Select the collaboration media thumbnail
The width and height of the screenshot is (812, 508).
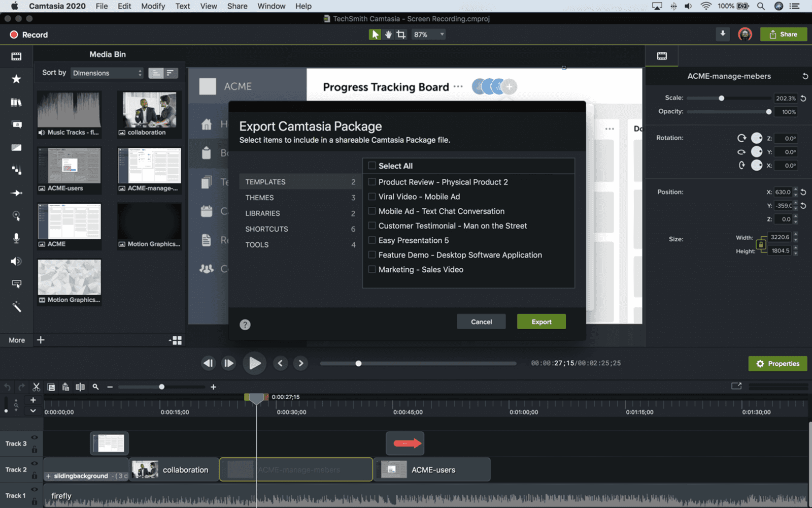coord(149,114)
